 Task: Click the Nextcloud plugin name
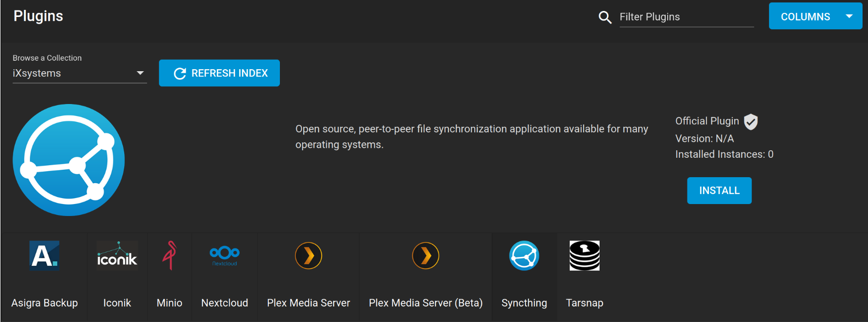coord(225,303)
